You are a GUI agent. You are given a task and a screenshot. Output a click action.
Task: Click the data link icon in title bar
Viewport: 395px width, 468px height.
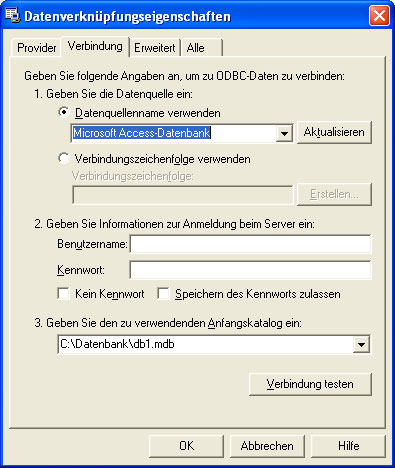click(x=13, y=16)
